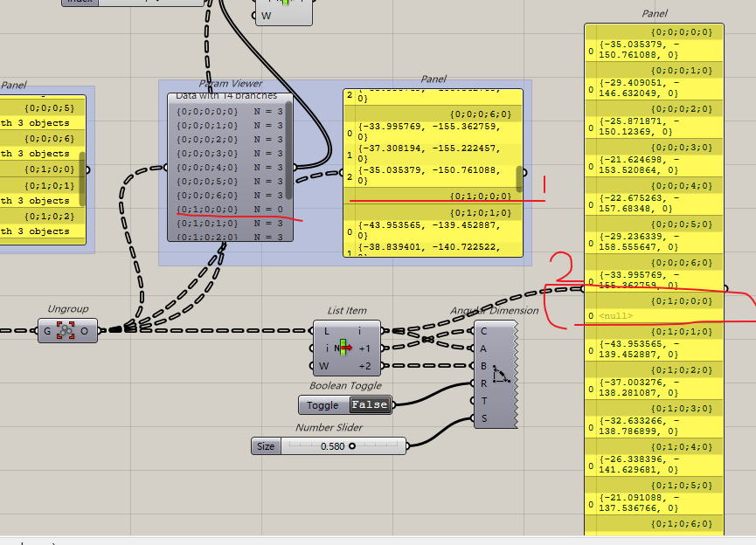This screenshot has width=756, height=545.
Task: Click the Ungroup component icon
Action: [66, 330]
